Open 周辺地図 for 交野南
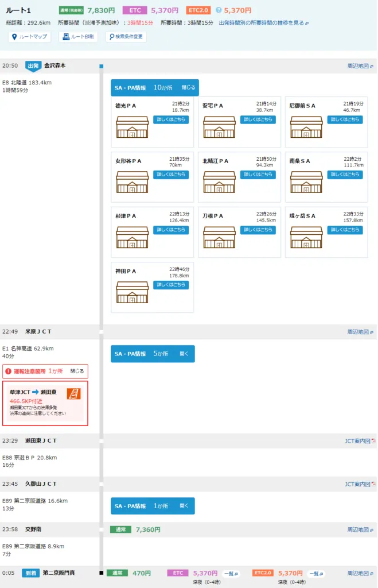The image size is (378, 588). 360,530
